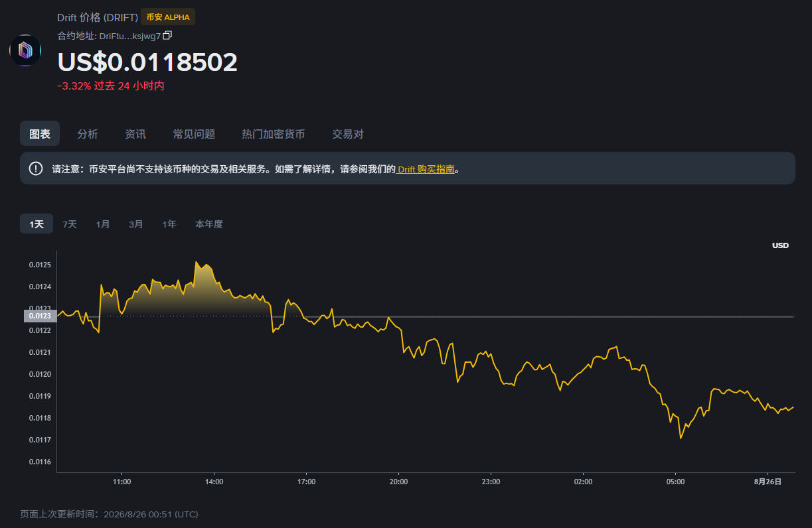The height and width of the screenshot is (528, 812).
Task: Click the 17:00 time axis label
Action: click(306, 482)
